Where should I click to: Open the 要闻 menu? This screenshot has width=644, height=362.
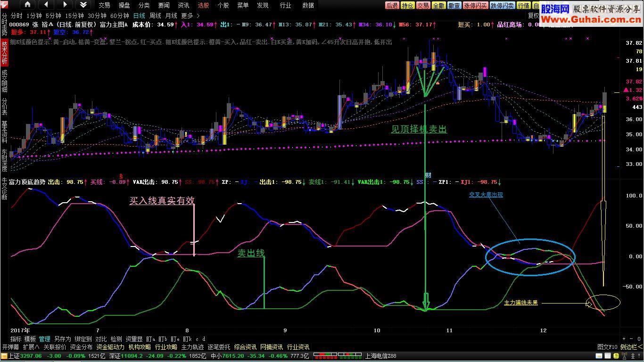coord(164,5)
